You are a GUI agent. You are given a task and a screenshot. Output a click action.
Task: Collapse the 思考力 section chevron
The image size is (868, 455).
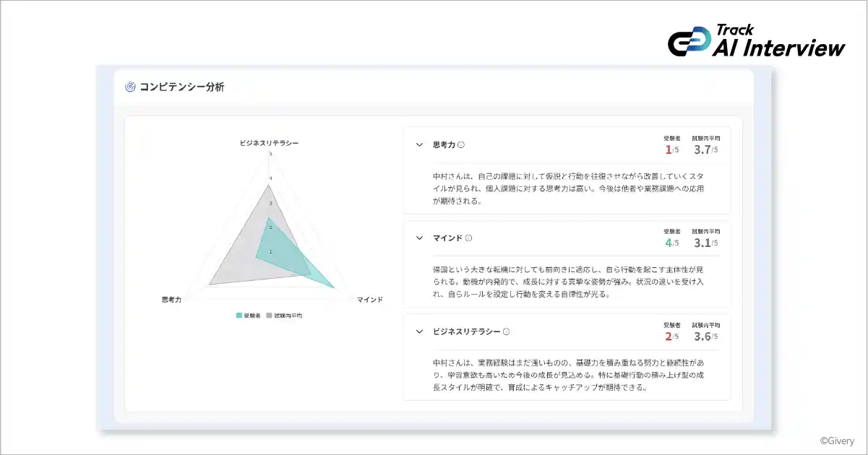pyautogui.click(x=419, y=144)
